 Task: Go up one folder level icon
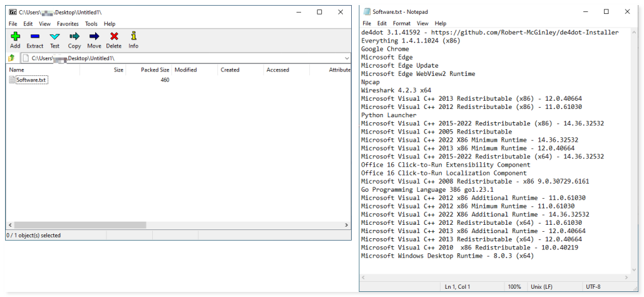tap(11, 58)
